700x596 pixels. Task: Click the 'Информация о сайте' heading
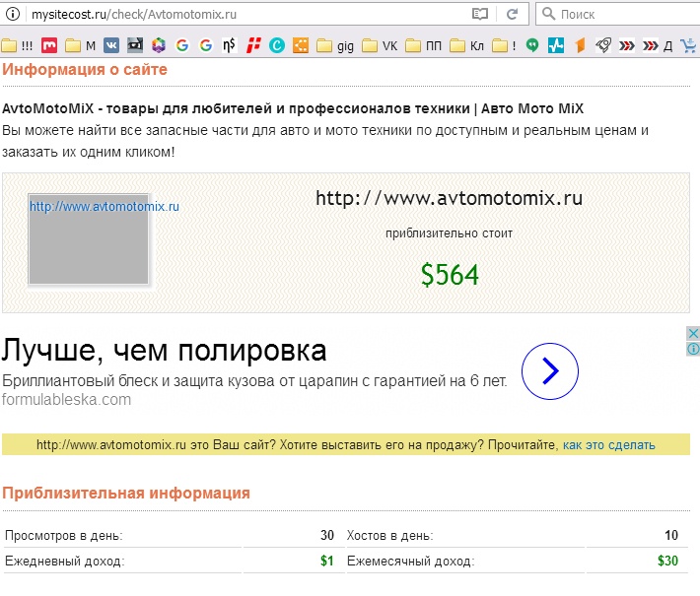85,70
